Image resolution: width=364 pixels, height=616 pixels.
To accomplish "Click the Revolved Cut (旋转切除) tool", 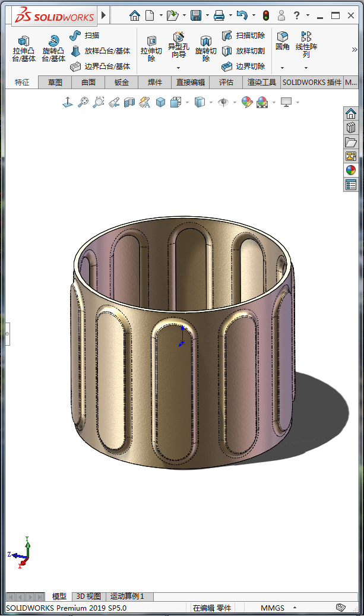I will coord(206,49).
